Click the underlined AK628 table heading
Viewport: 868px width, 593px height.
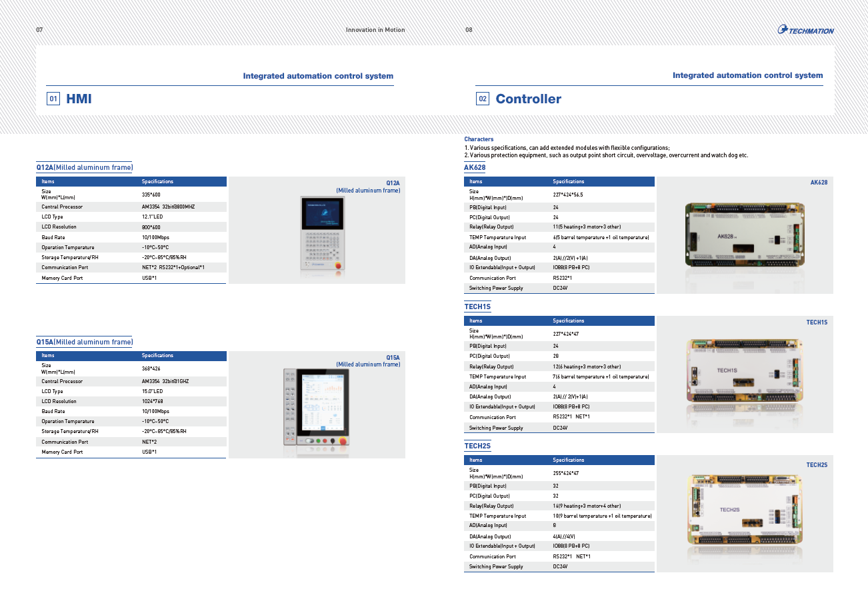tap(475, 167)
